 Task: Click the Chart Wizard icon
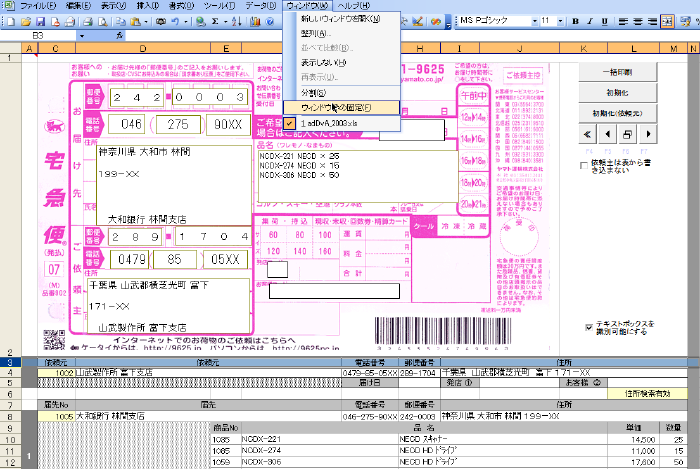pos(255,21)
